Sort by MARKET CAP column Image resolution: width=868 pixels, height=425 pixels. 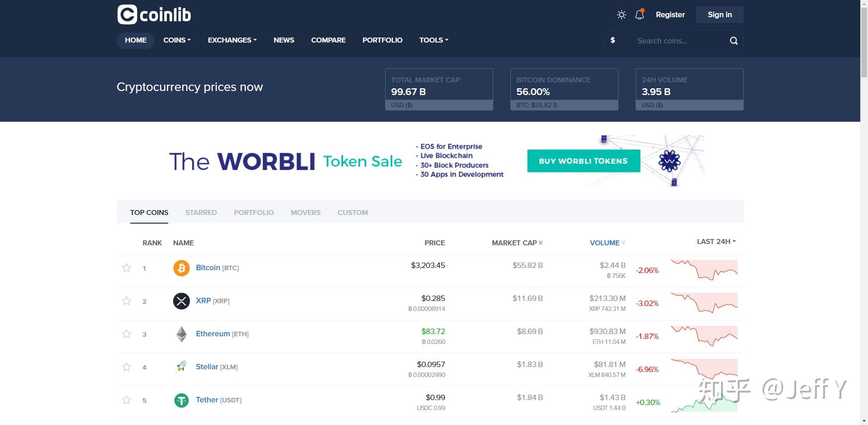[517, 243]
